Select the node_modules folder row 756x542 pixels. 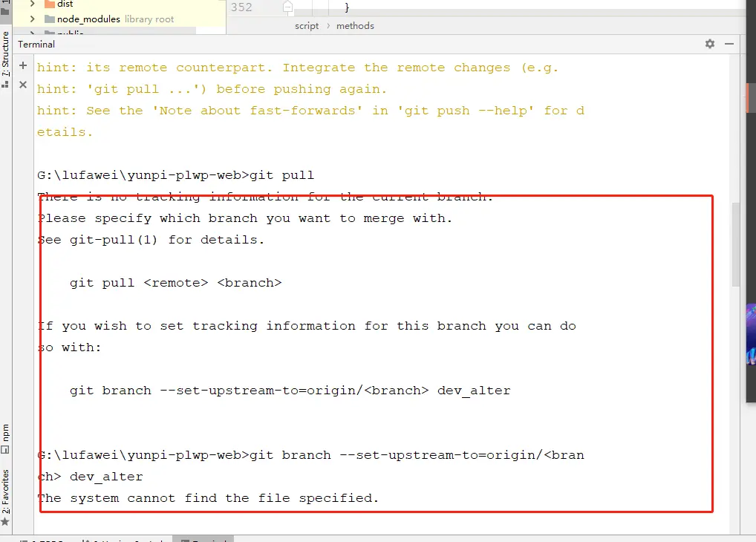pos(119,19)
